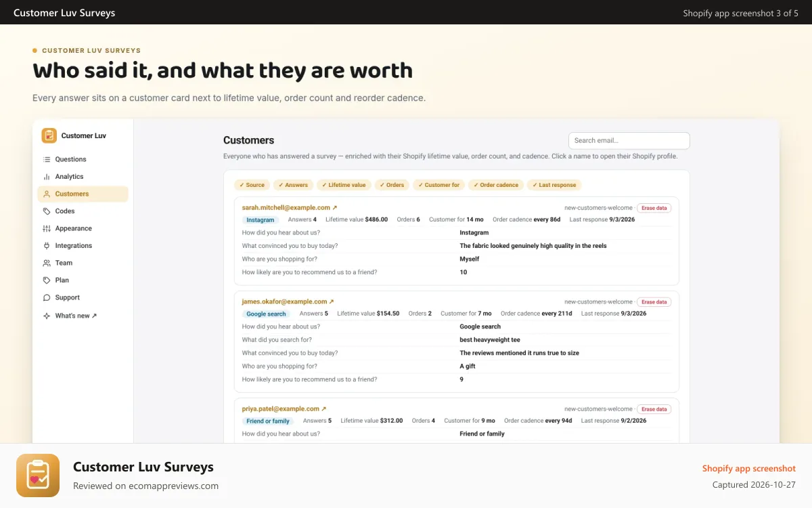Click 'Captured 2026-10-27' text
The image size is (812, 508).
[x=754, y=485]
